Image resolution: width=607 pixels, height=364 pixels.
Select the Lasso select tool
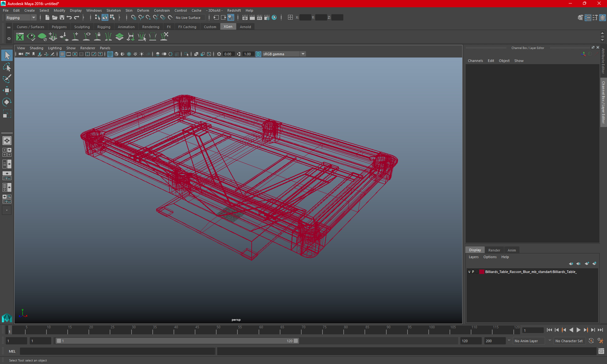tap(7, 67)
